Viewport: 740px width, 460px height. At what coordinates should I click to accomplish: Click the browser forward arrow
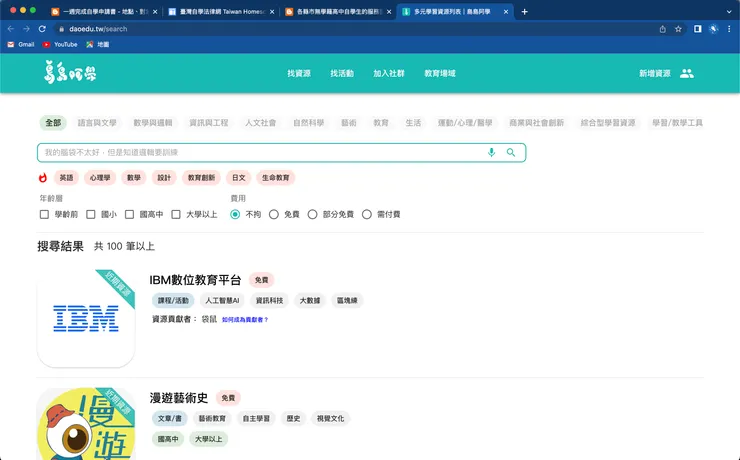pyautogui.click(x=26, y=29)
